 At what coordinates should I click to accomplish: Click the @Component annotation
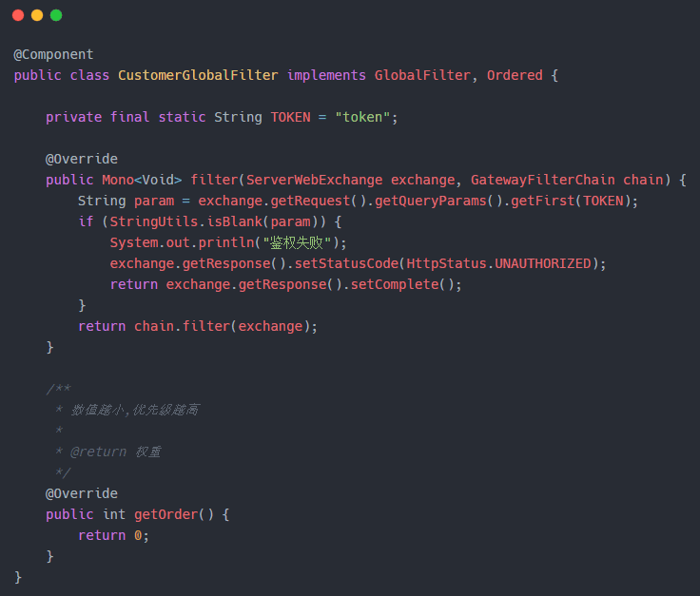point(53,54)
